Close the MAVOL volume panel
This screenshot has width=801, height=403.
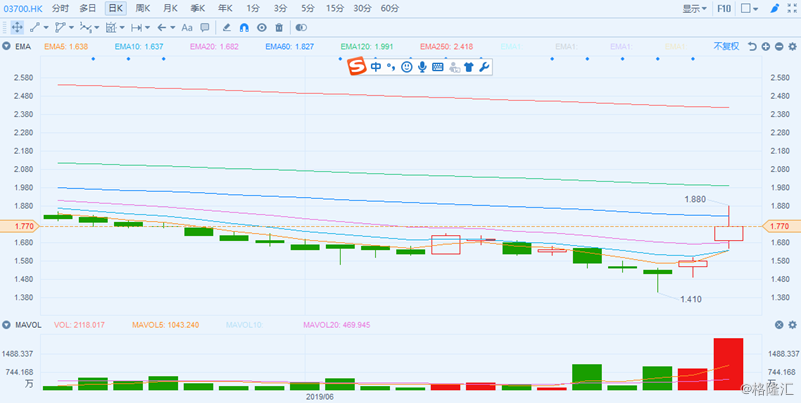coord(779,324)
